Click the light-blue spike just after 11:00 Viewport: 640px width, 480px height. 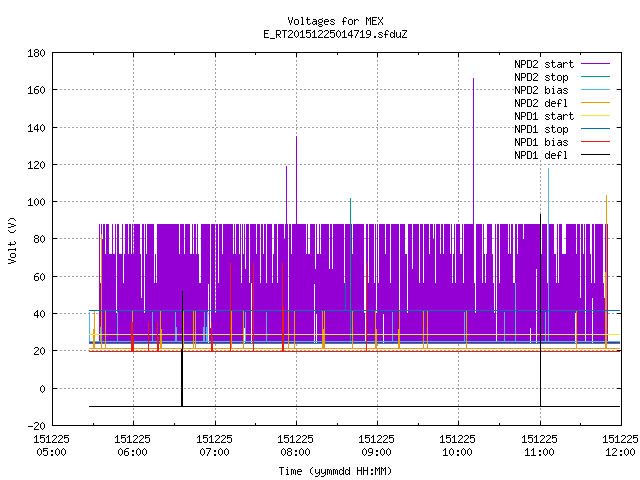[x=548, y=196]
